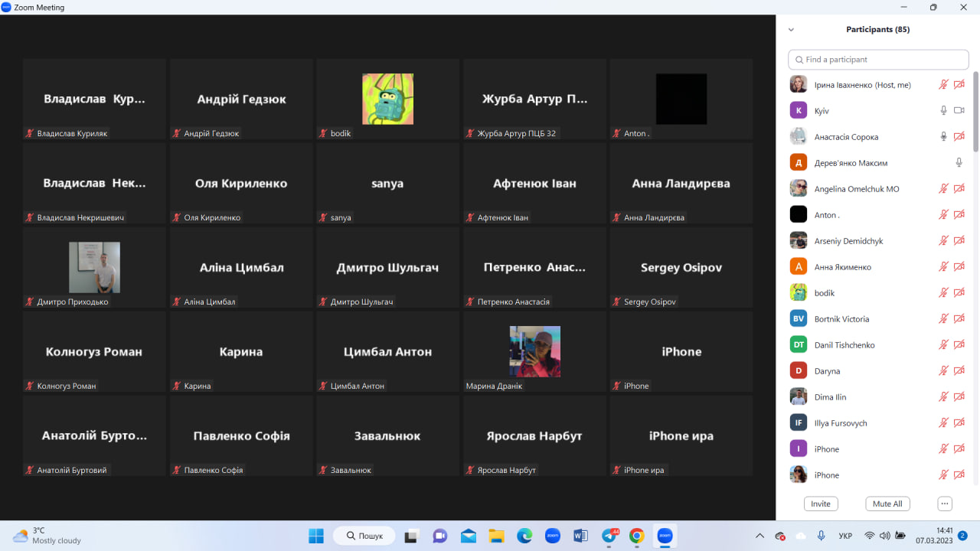Open the taskbar Пошук search box
This screenshot has width=980, height=551.
click(364, 536)
